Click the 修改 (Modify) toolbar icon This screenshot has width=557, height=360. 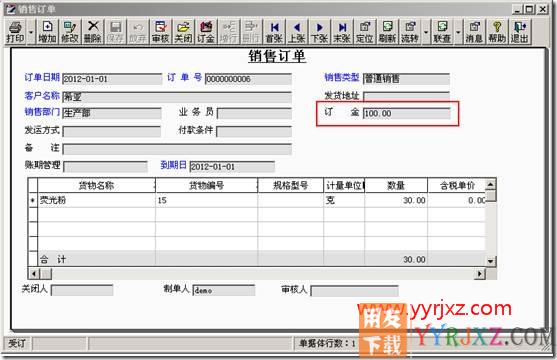tap(70, 32)
